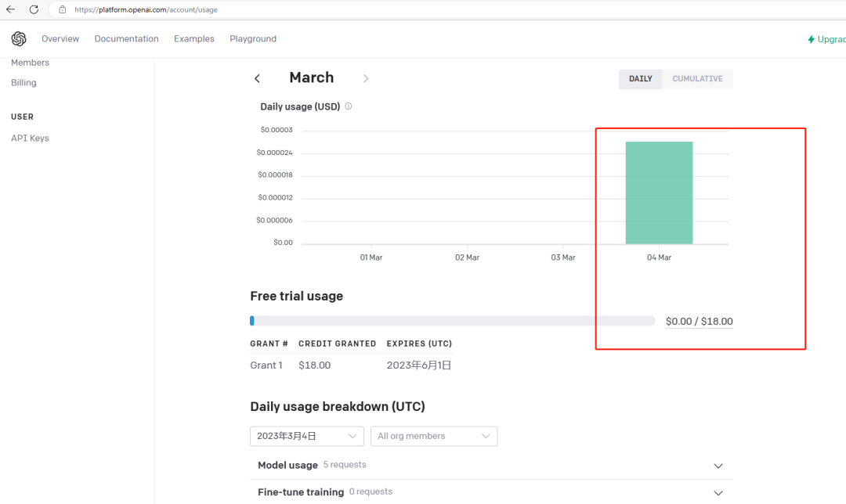
Task: Click the free trial usage progress bar
Action: pos(452,322)
